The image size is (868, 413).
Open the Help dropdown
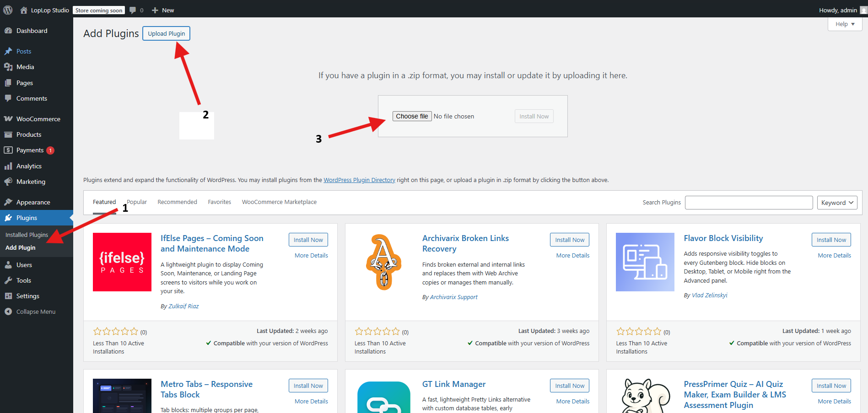(x=844, y=24)
